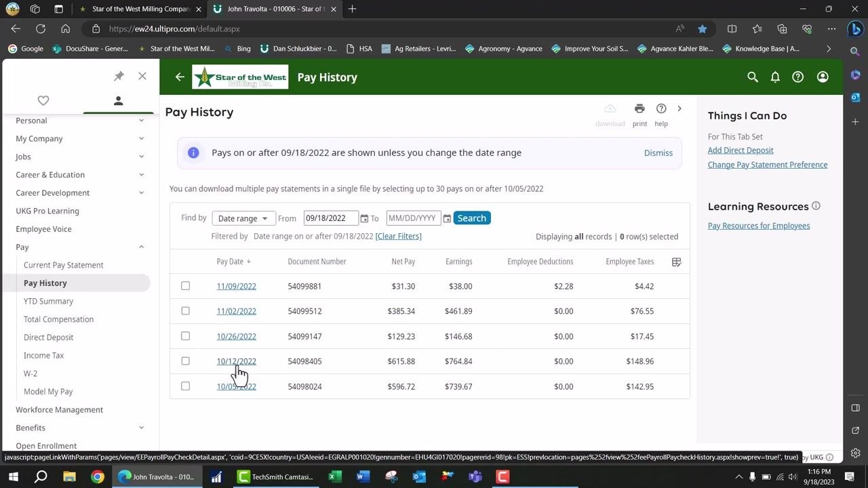Open Workforce Management menu item
868x488 pixels.
point(60,409)
